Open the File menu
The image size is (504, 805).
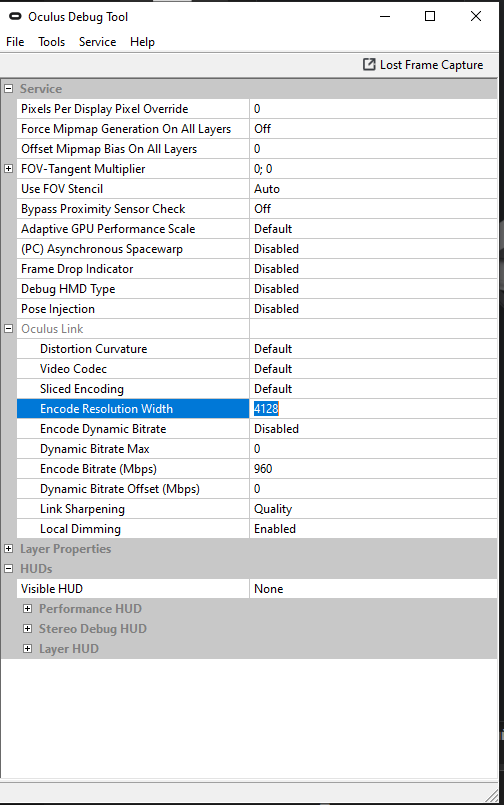(x=15, y=42)
